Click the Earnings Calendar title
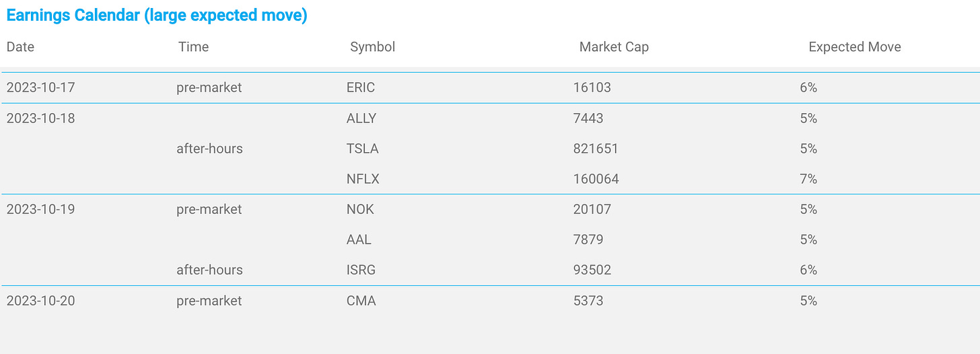The height and width of the screenshot is (354, 980). 157,15
